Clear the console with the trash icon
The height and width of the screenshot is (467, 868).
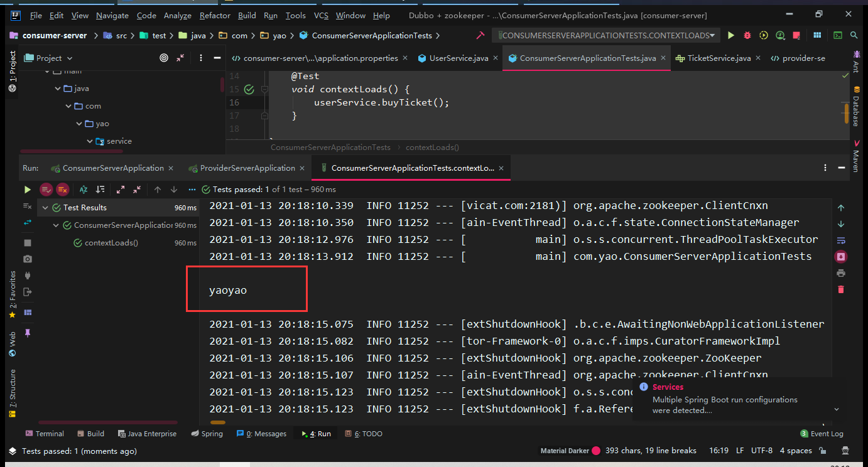[841, 289]
